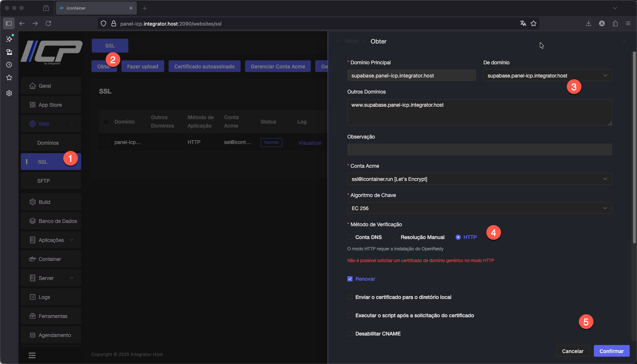The image size is (637, 364).
Task: Click the Confirmar button
Action: pyautogui.click(x=611, y=351)
